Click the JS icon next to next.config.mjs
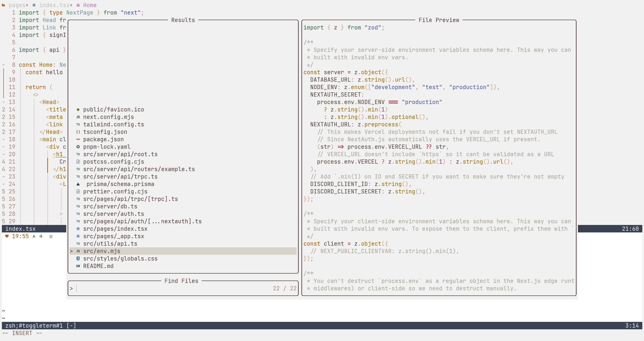Viewport: 644px width, 341px height. tap(78, 117)
